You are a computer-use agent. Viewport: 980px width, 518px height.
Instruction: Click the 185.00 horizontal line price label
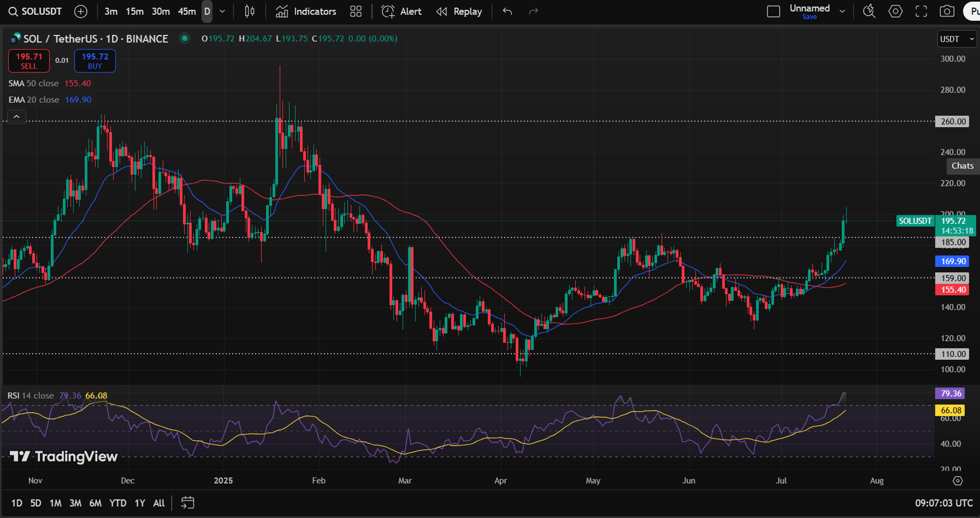click(x=952, y=242)
